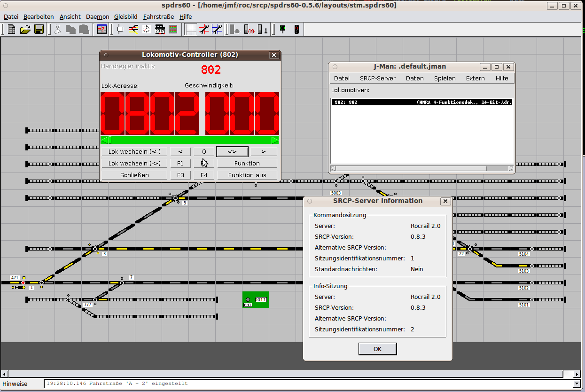
Task: Save layout with the floppy disk icon
Action: [39, 29]
